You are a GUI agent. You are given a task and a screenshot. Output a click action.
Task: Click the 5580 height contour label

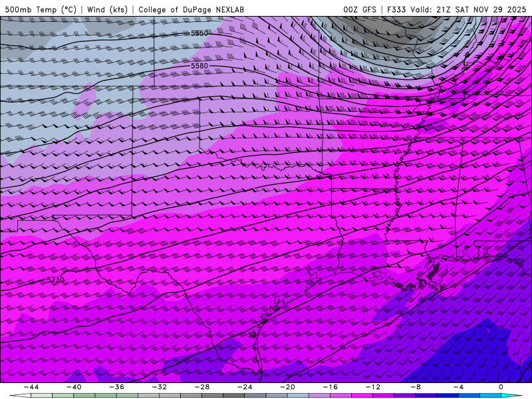tap(199, 66)
